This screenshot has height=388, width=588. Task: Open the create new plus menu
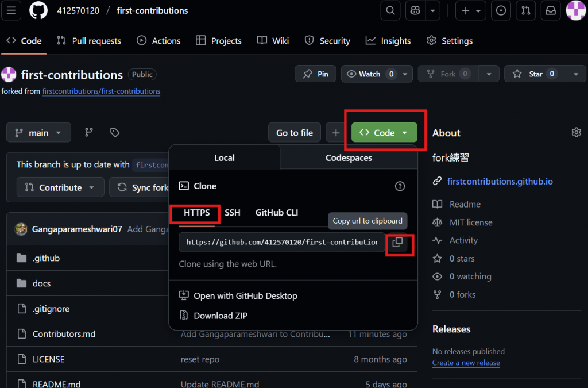click(471, 10)
